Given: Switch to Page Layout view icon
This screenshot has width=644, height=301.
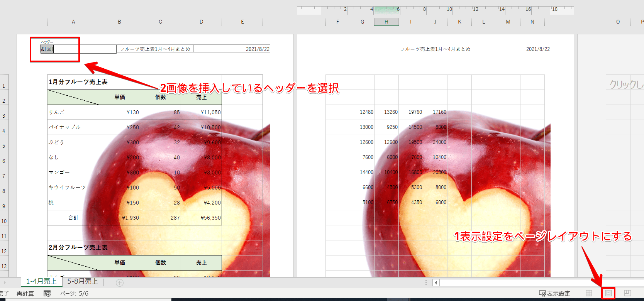Looking at the screenshot, I should click(x=608, y=293).
